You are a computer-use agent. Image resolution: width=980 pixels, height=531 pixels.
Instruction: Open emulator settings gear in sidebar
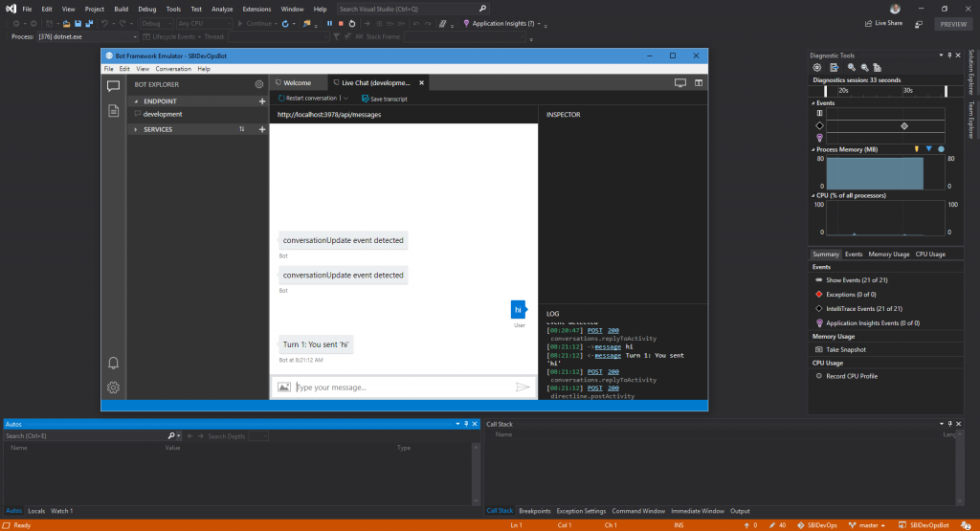pos(113,387)
